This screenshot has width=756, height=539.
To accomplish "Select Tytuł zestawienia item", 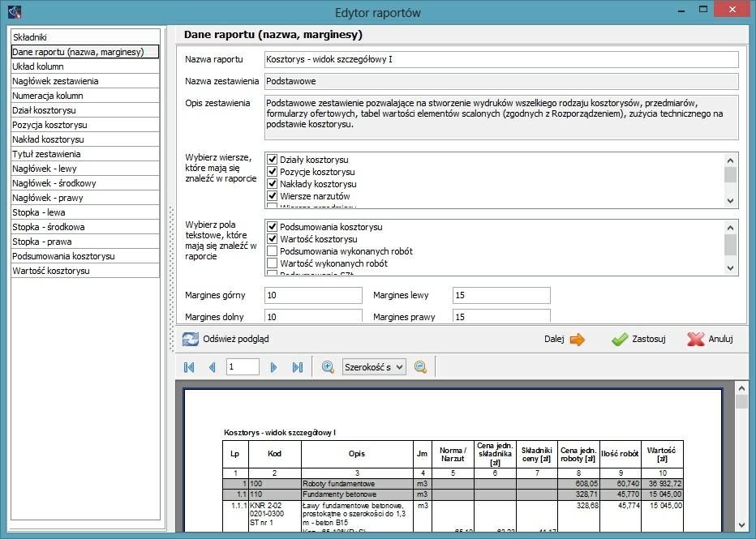I will pos(85,154).
